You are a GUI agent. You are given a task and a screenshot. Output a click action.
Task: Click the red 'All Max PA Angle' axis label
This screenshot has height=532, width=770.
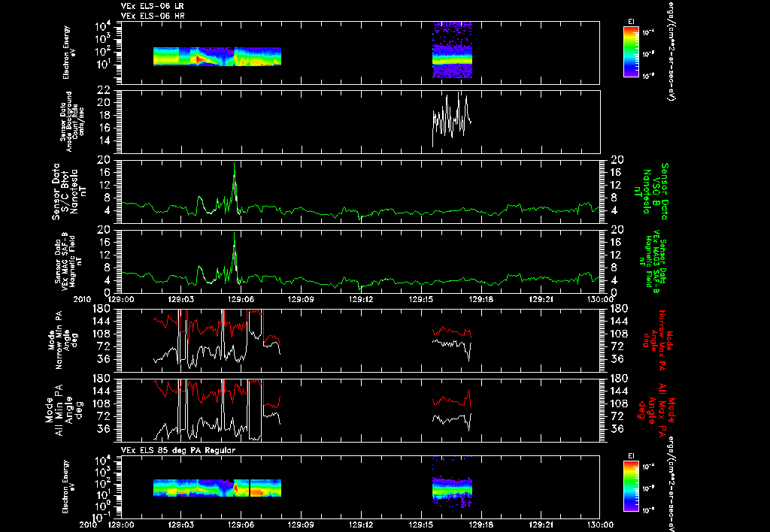656,410
